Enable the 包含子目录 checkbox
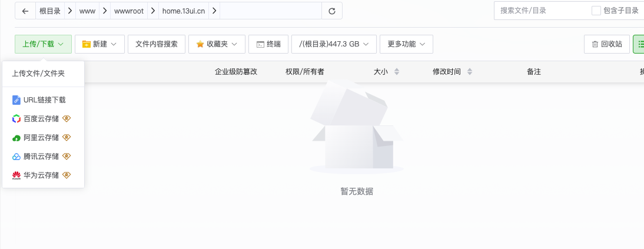Viewport: 644px width, 249px height. 596,11
